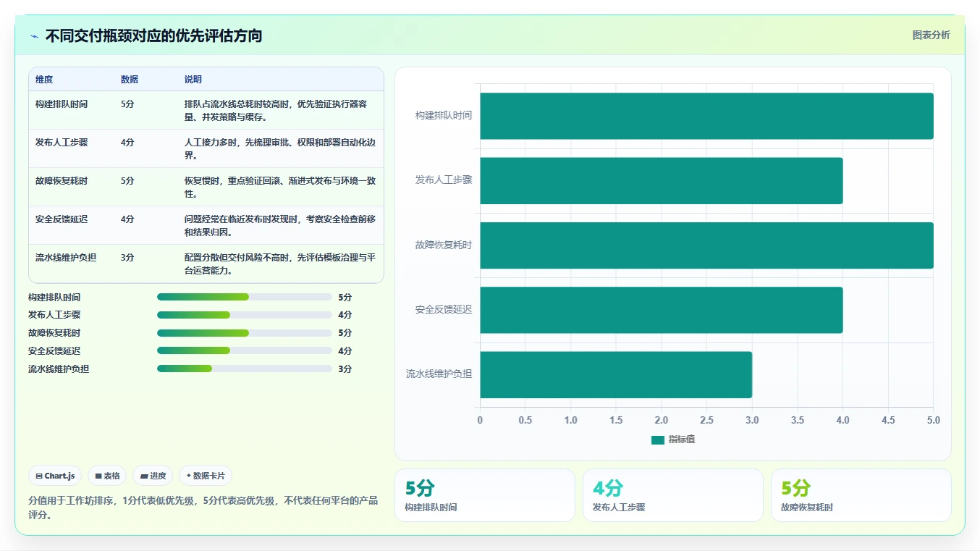
Task: Click the 发布人工步骤 progress bar
Action: tap(245, 315)
